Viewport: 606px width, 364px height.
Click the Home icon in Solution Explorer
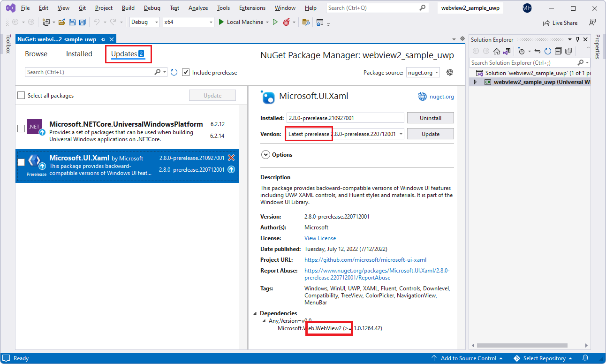[x=497, y=51]
